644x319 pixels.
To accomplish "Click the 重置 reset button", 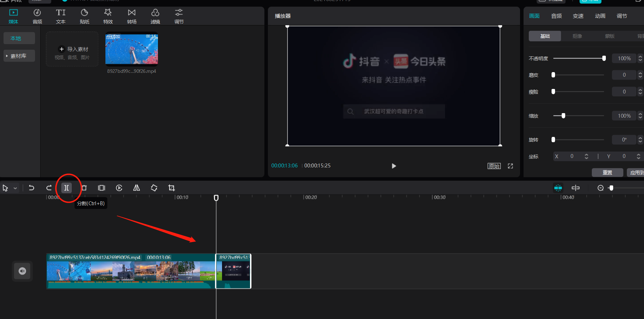I will tap(608, 173).
